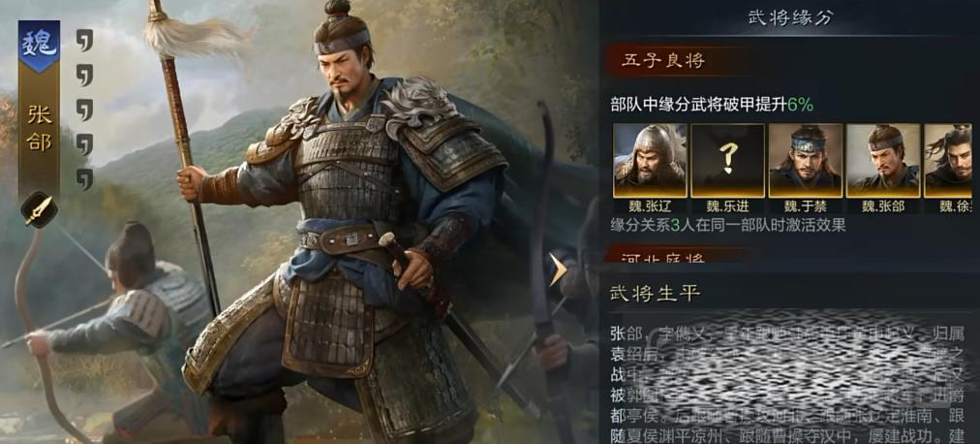Click the 张郃 name banner

tap(39, 130)
